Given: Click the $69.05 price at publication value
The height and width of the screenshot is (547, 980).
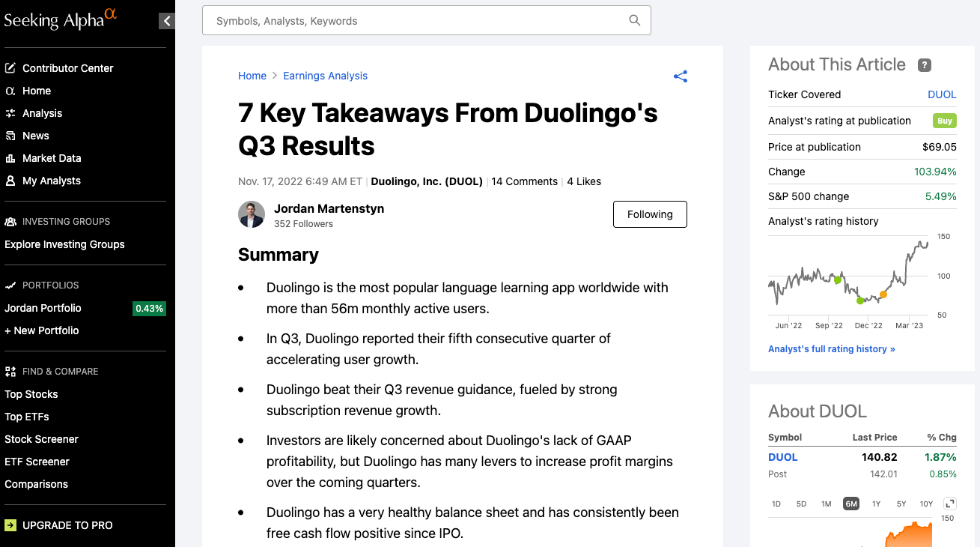Looking at the screenshot, I should [940, 147].
